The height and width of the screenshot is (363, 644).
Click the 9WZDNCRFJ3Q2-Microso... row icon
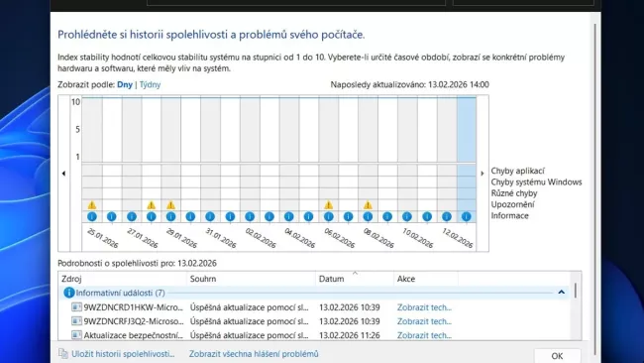[76, 321]
